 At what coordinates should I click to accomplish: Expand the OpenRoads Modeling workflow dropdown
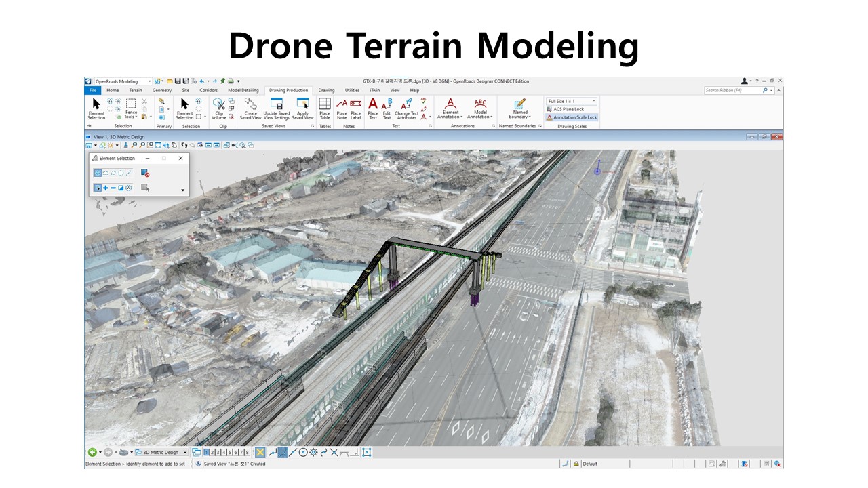(x=123, y=81)
